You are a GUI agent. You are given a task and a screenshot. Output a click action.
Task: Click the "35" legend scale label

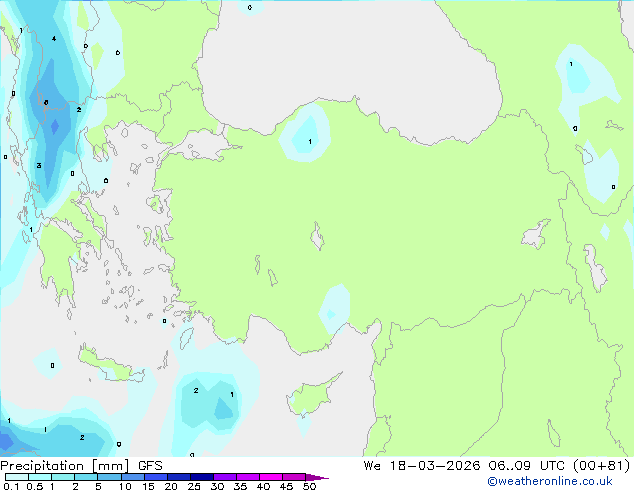(x=240, y=486)
